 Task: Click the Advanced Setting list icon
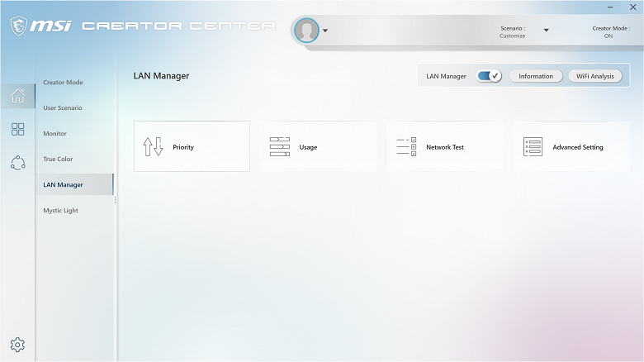tap(533, 147)
